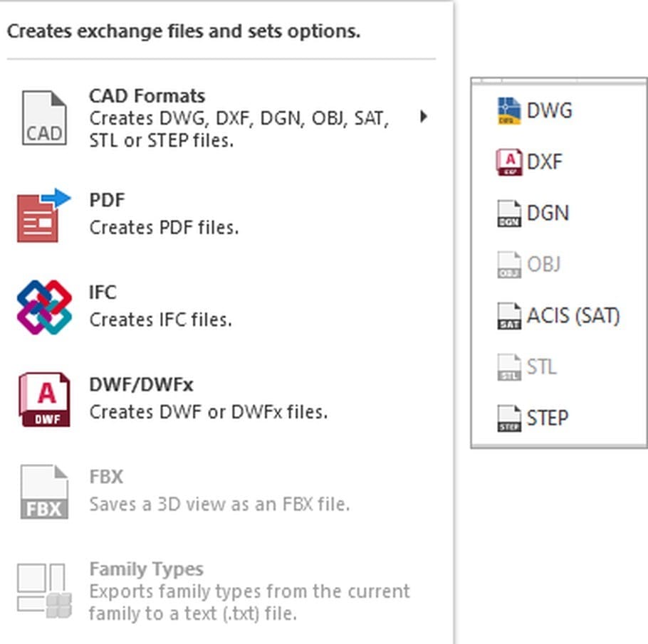Click the PDF export icon
This screenshot has height=644, width=648.
coord(44,215)
